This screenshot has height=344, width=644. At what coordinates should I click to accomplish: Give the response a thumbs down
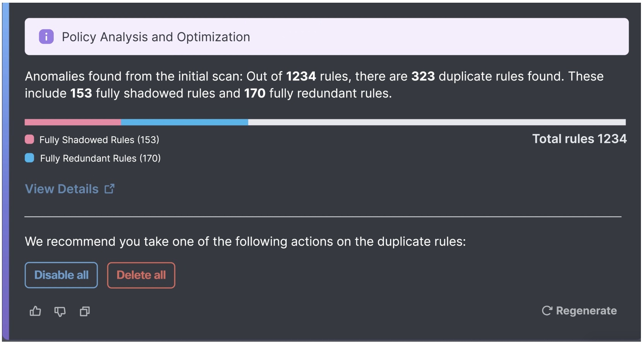pos(60,311)
